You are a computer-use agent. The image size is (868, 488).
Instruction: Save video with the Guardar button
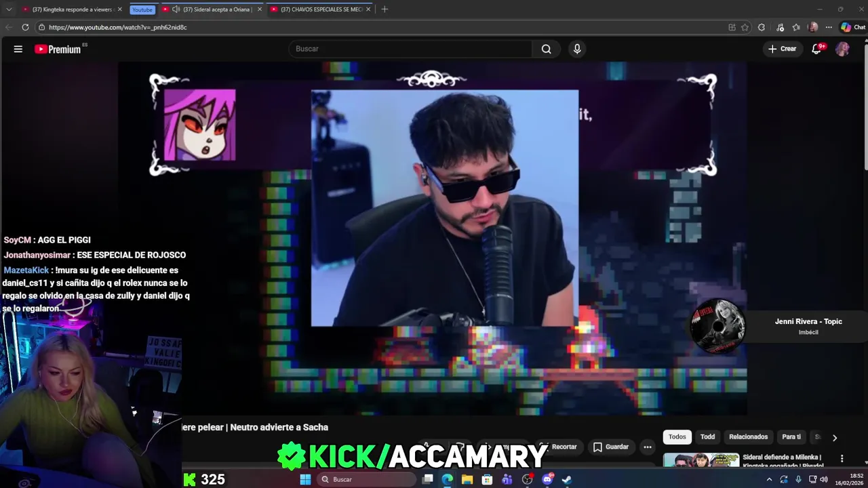(x=611, y=447)
